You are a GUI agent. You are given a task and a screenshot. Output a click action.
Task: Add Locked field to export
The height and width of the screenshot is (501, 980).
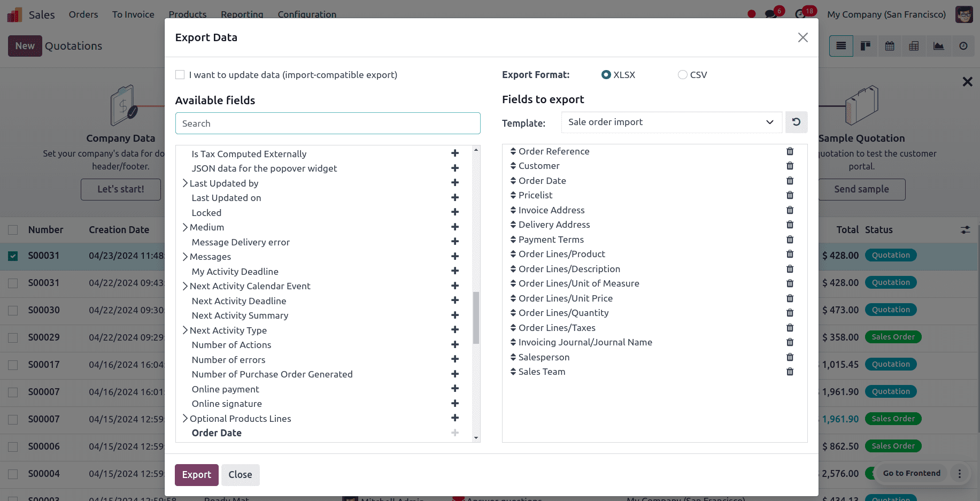coord(455,212)
